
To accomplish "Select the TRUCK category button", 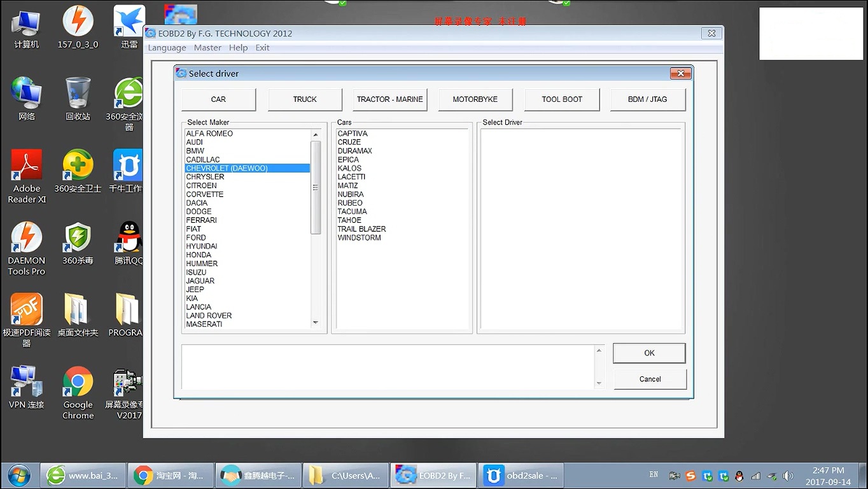I will [305, 99].
